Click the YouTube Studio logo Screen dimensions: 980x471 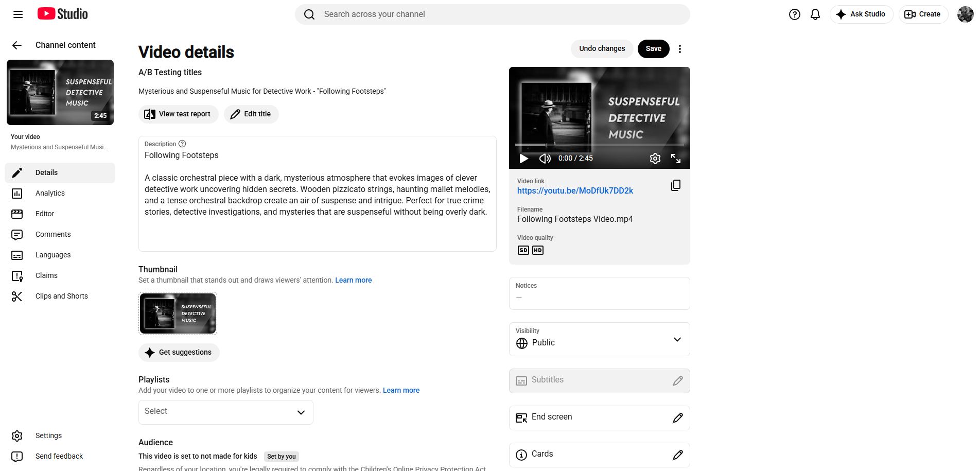click(x=63, y=14)
